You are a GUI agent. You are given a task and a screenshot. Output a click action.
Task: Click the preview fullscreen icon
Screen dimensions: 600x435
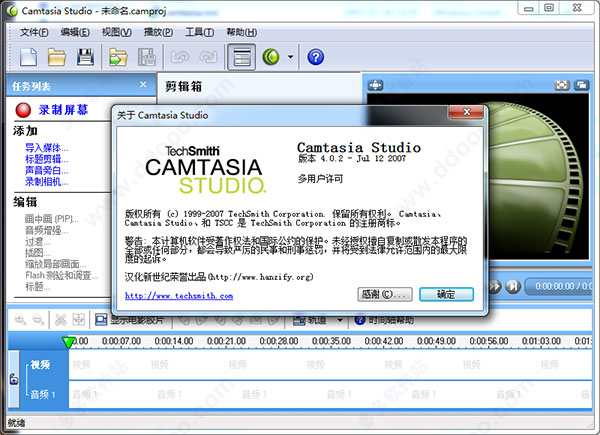(562, 85)
